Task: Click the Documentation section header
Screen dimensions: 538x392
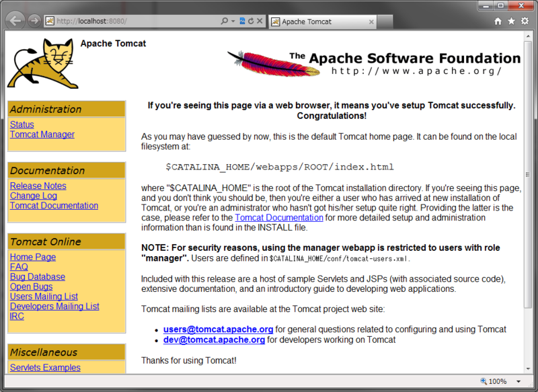Action: pos(67,171)
